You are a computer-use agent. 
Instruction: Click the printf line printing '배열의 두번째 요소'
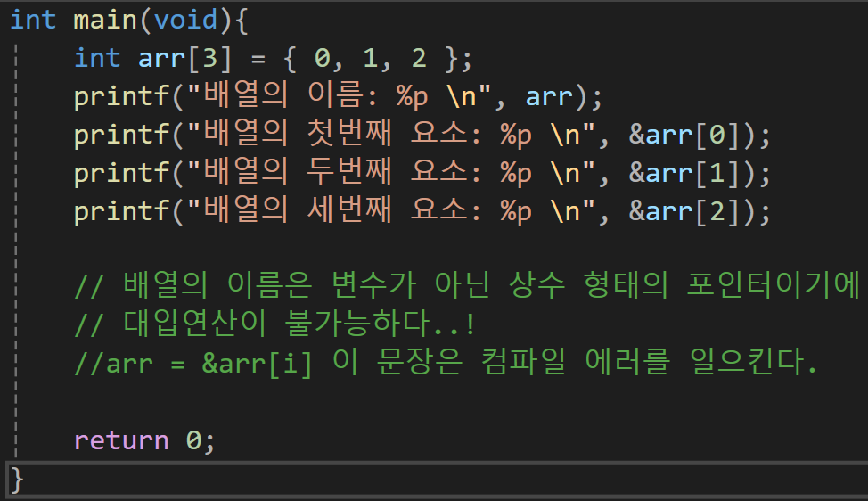click(x=422, y=172)
